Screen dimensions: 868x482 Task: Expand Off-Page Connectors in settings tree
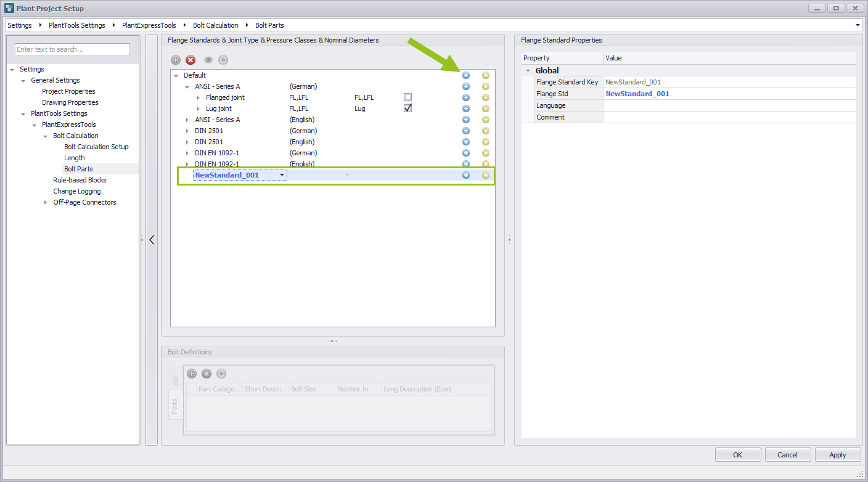(x=45, y=202)
